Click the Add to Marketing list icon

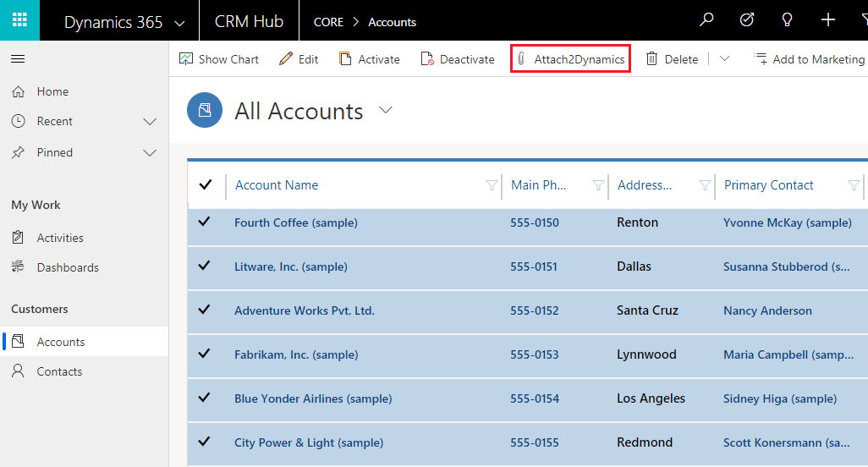point(761,58)
